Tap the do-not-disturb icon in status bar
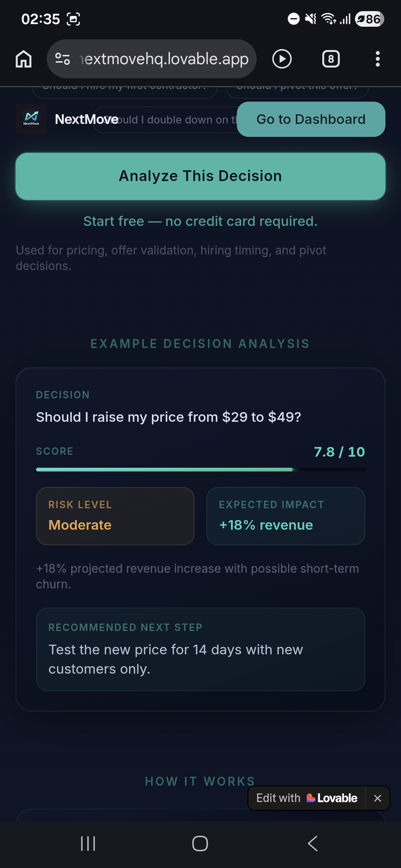The height and width of the screenshot is (868, 401). 293,19
